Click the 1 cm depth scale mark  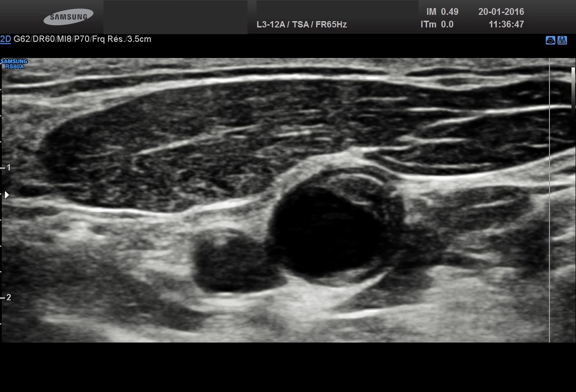(8, 168)
